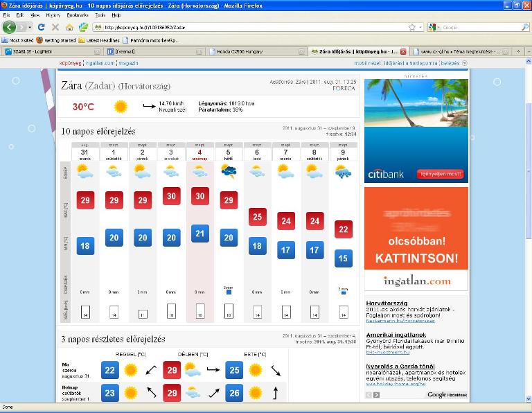Go to Home via the house icon
Image resolution: width=532 pixels, height=413 pixels.
pyautogui.click(x=69, y=28)
